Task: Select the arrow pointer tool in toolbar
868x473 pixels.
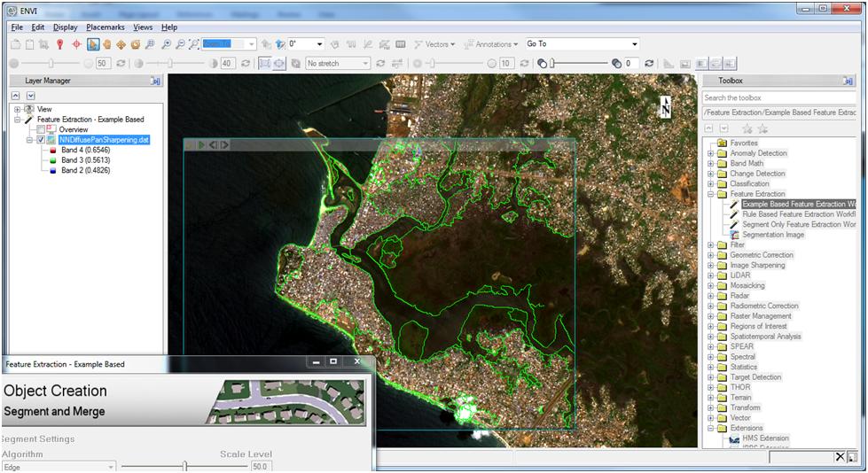Action: click(93, 44)
